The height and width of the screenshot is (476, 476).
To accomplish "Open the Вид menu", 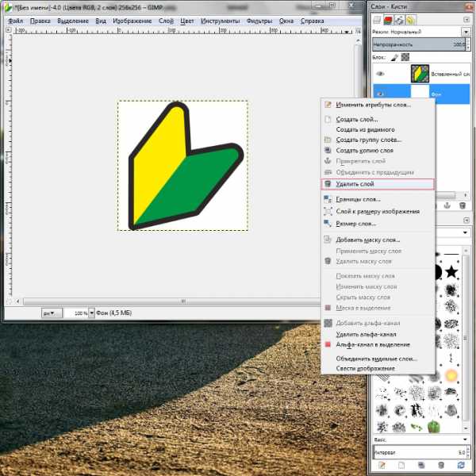I will click(x=101, y=21).
